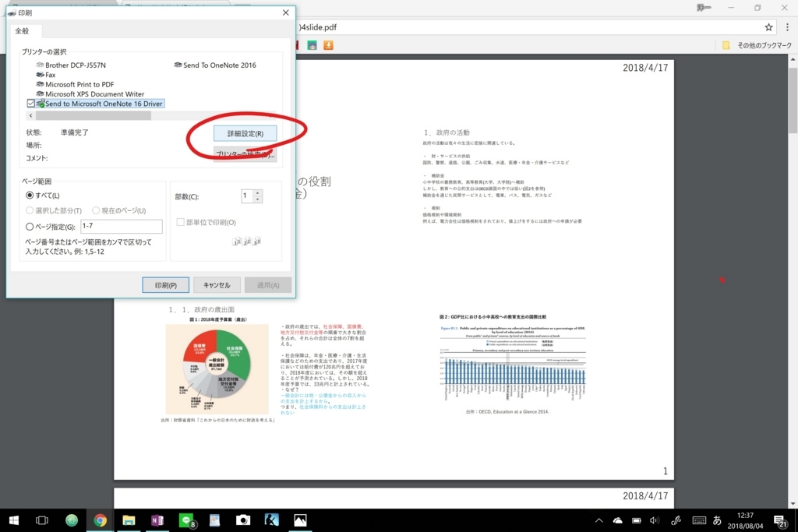Click the 印刷 button to print
Image resolution: width=798 pixels, height=532 pixels.
[x=165, y=284]
